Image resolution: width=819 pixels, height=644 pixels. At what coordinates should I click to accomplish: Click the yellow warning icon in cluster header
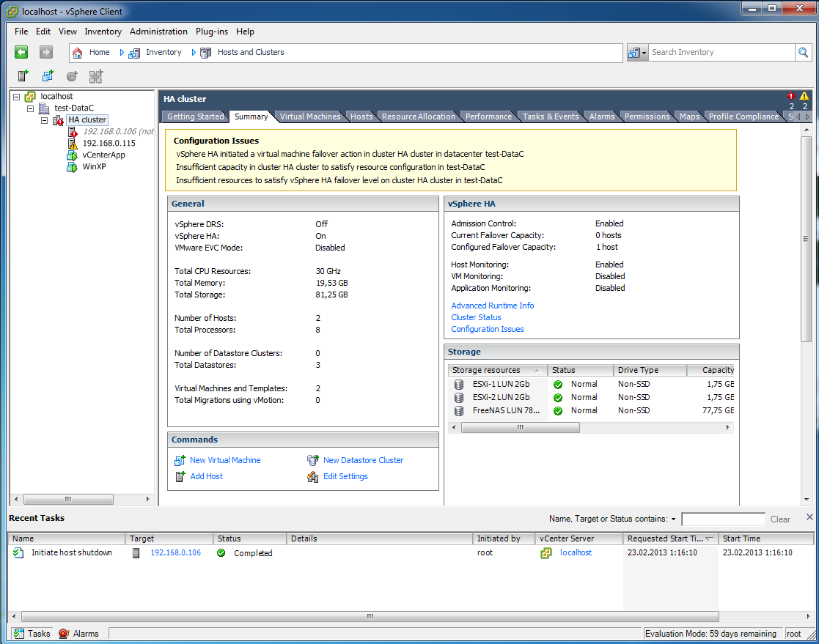click(x=804, y=96)
